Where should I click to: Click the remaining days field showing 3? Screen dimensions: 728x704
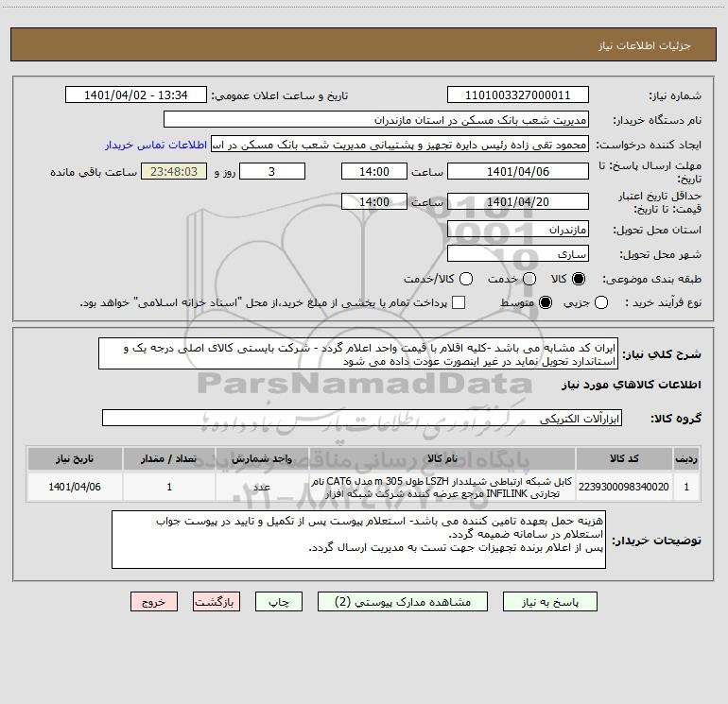pyautogui.click(x=272, y=172)
